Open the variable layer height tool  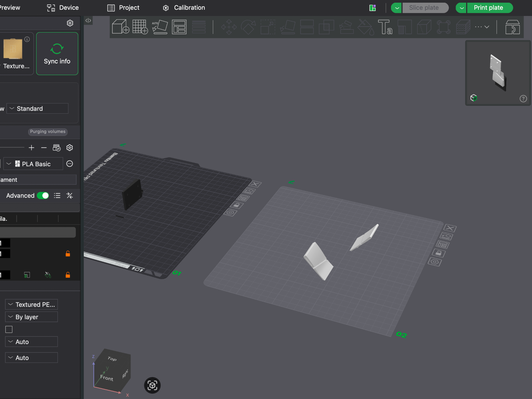[199, 27]
